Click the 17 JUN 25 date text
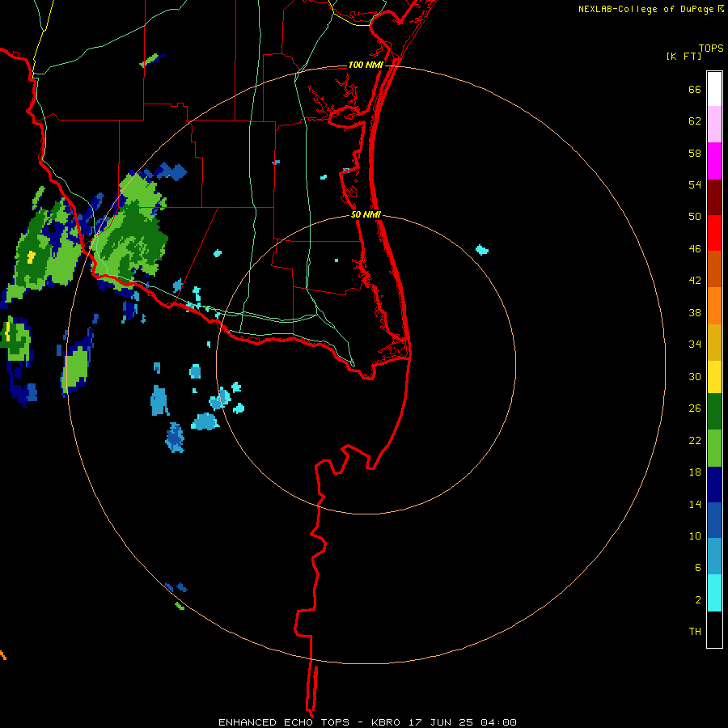Viewport: 728px width, 728px height. click(x=441, y=722)
